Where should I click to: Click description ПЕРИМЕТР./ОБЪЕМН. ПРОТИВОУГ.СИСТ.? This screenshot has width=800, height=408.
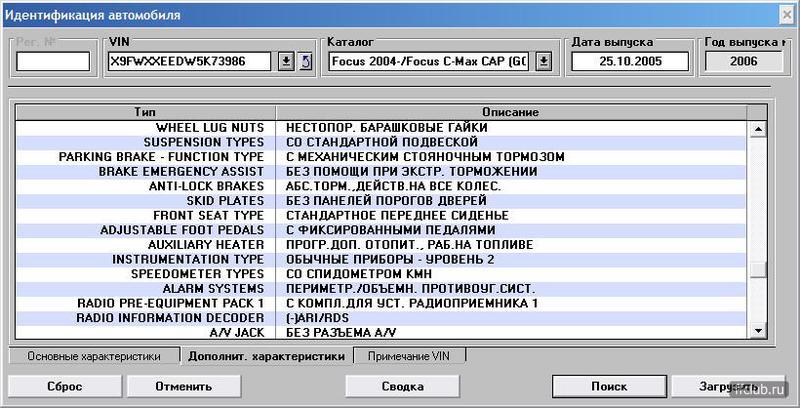[411, 289]
